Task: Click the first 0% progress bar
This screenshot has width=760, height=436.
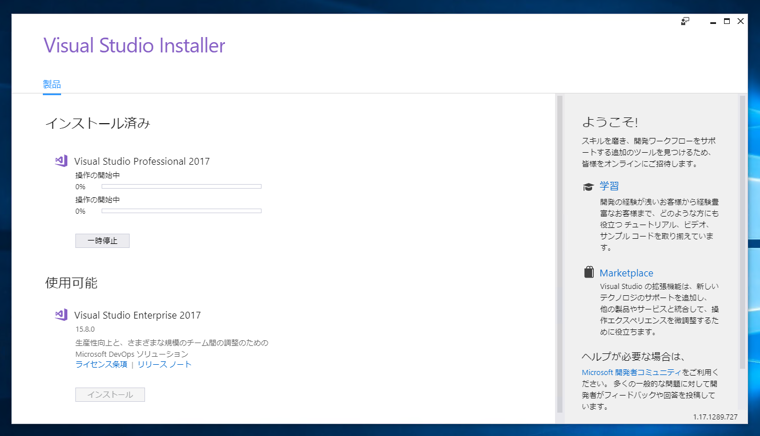Action: [181, 187]
